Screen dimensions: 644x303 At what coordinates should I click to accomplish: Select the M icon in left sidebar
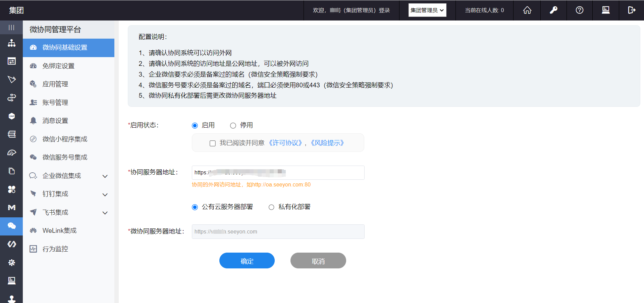(x=11, y=208)
